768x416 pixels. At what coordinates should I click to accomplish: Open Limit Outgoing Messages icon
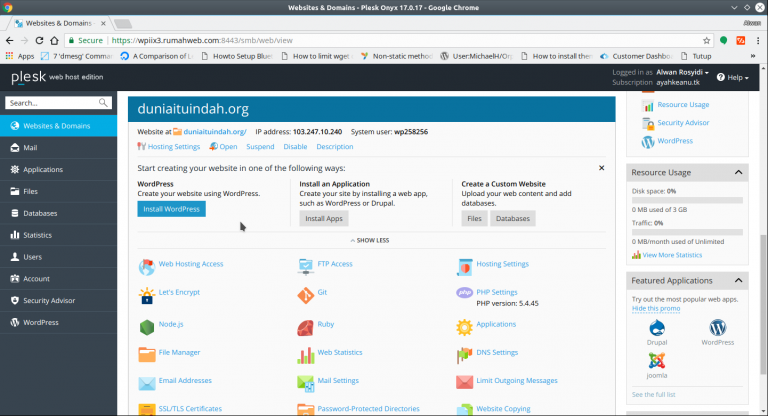[464, 382]
